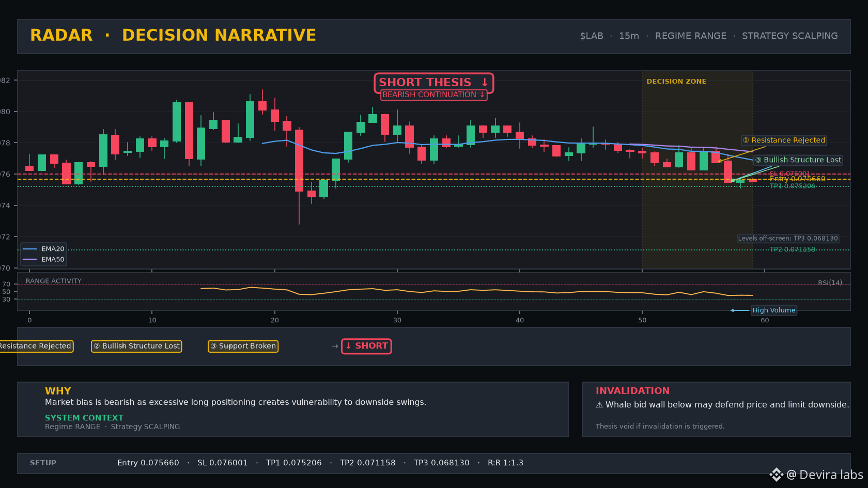Screen dimensions: 868x488
Task: Click the R:R 1:1.3 ratio value
Action: [506, 463]
